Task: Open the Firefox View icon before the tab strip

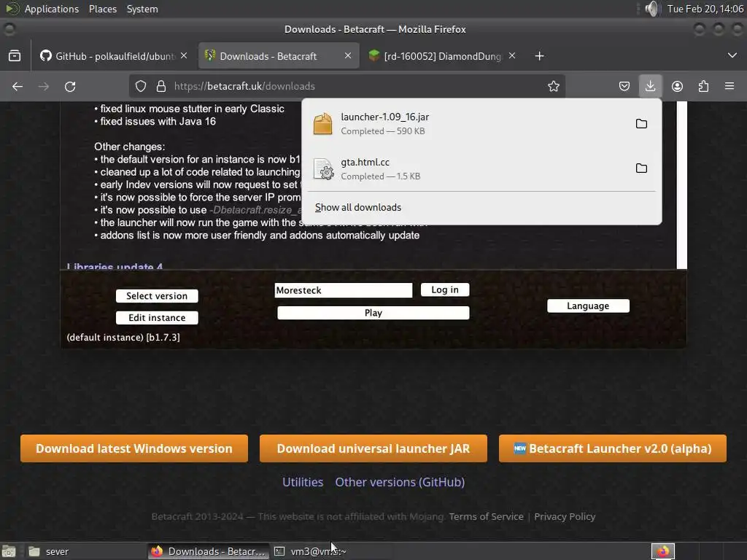Action: tap(15, 56)
